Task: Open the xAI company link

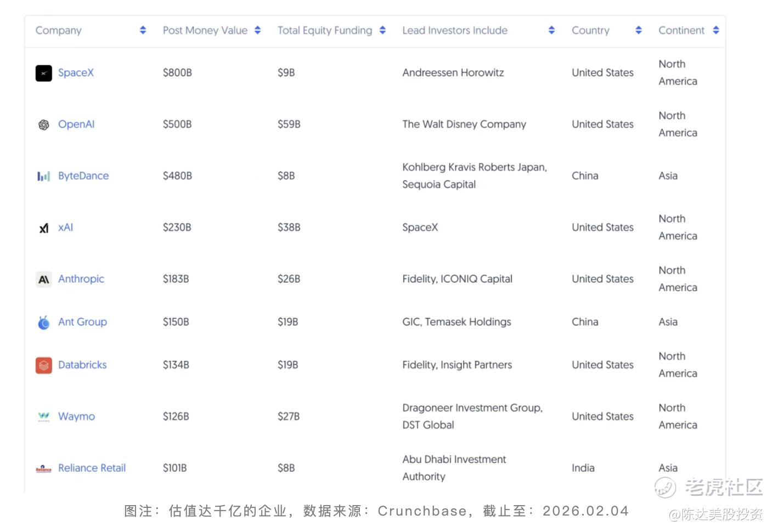Action: point(65,227)
